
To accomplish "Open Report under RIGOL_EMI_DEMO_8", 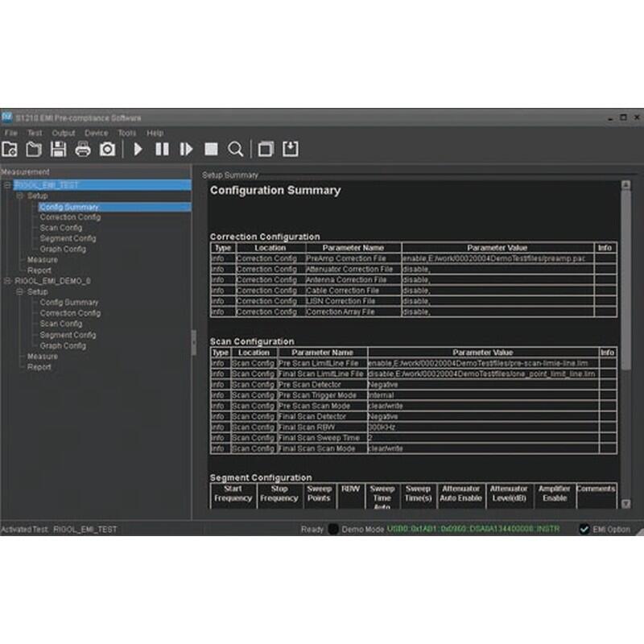I will 39,367.
